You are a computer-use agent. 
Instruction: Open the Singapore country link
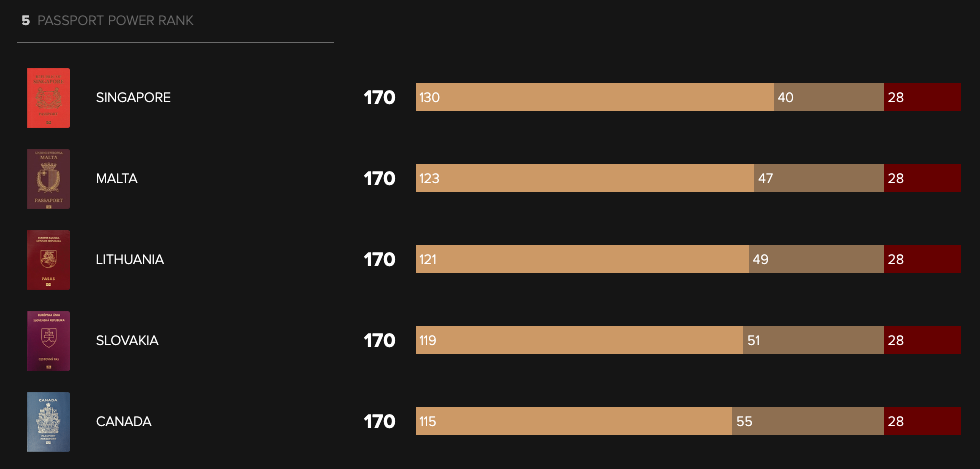point(133,98)
